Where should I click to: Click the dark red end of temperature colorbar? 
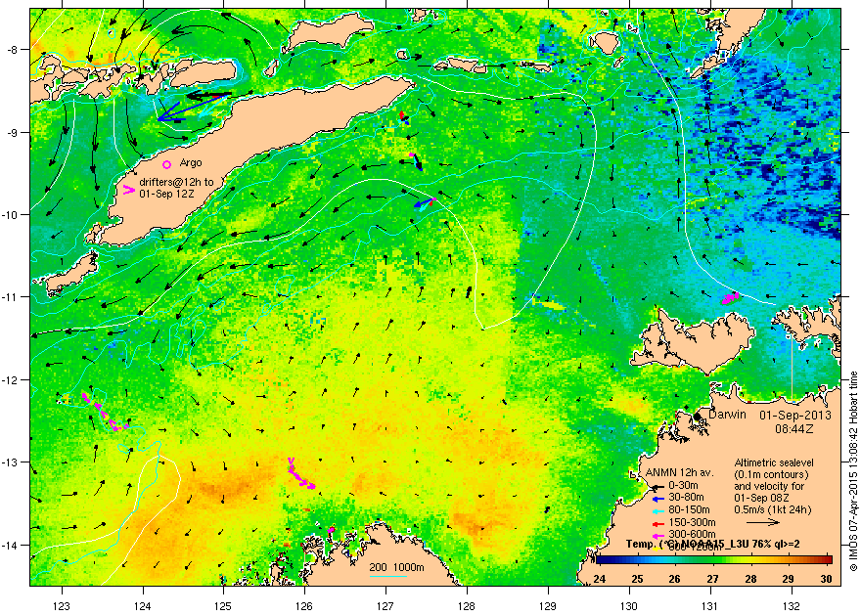tap(827, 560)
